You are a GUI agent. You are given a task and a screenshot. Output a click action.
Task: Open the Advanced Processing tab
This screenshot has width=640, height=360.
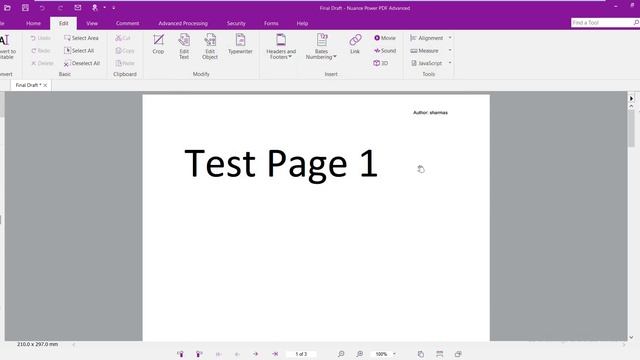coord(183,23)
